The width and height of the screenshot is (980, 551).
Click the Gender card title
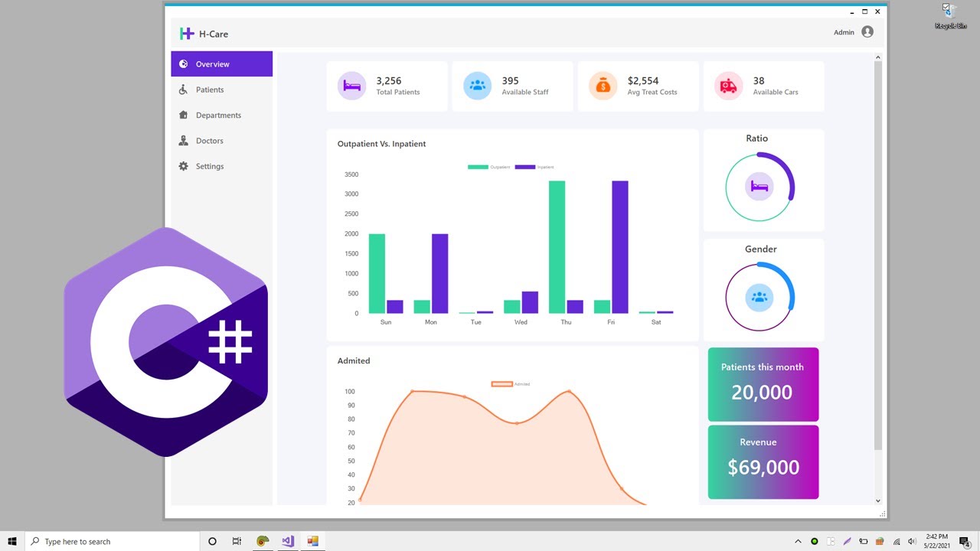[761, 249]
